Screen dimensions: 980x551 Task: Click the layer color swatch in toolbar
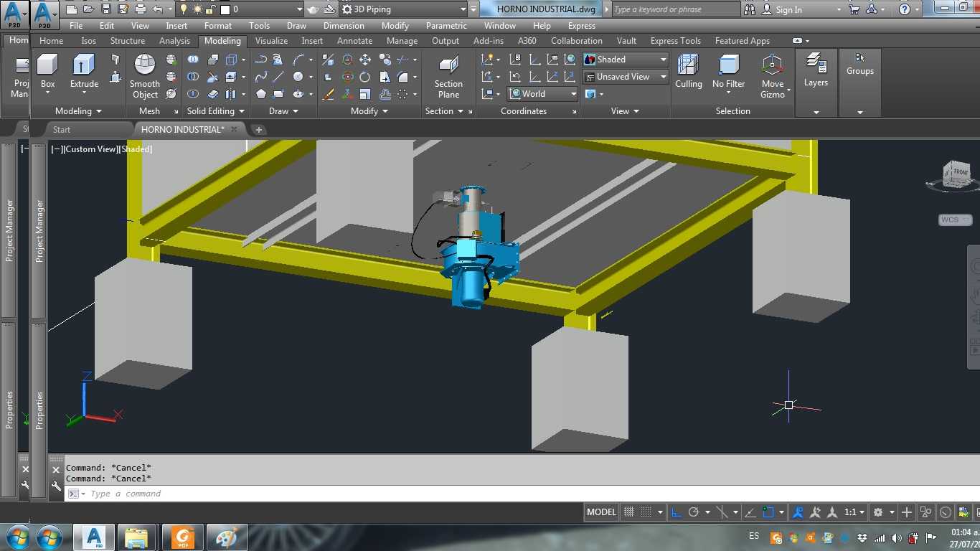point(225,9)
